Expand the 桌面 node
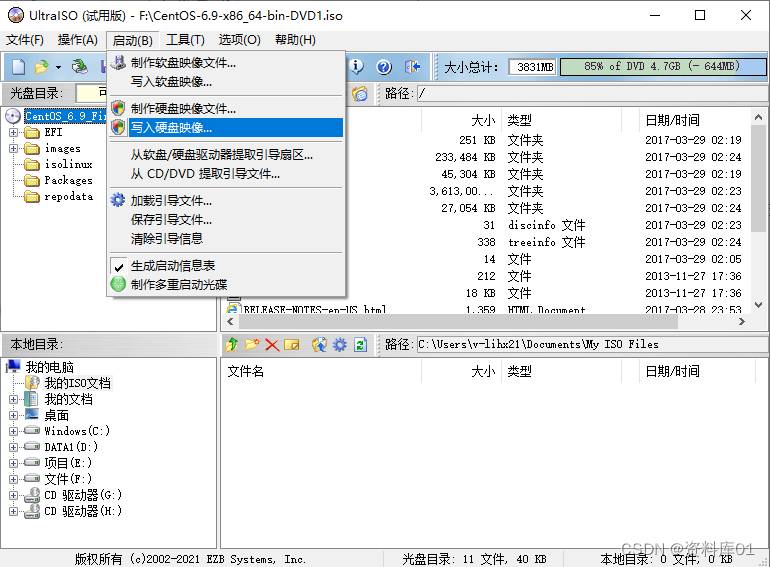The height and width of the screenshot is (567, 770). point(13,415)
